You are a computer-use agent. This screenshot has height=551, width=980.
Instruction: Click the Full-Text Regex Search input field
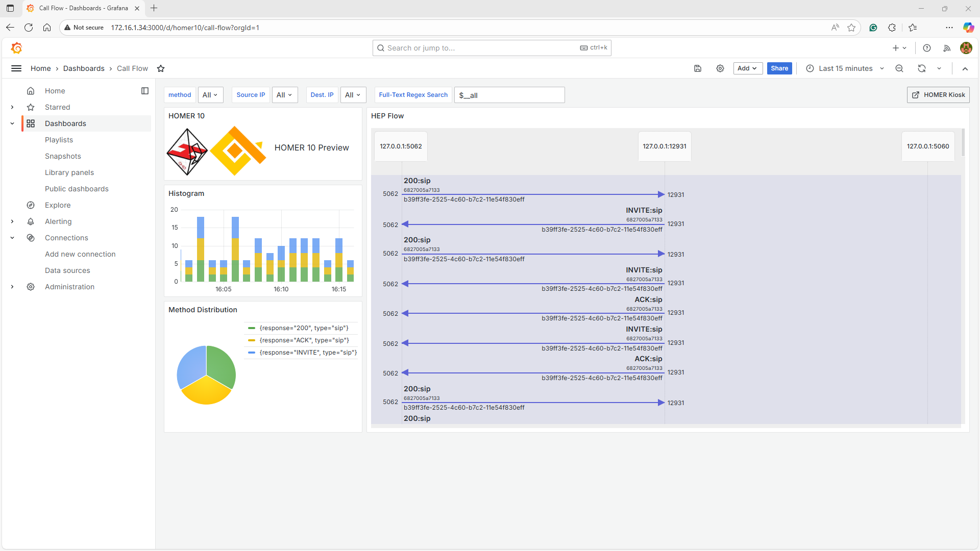[x=509, y=95]
